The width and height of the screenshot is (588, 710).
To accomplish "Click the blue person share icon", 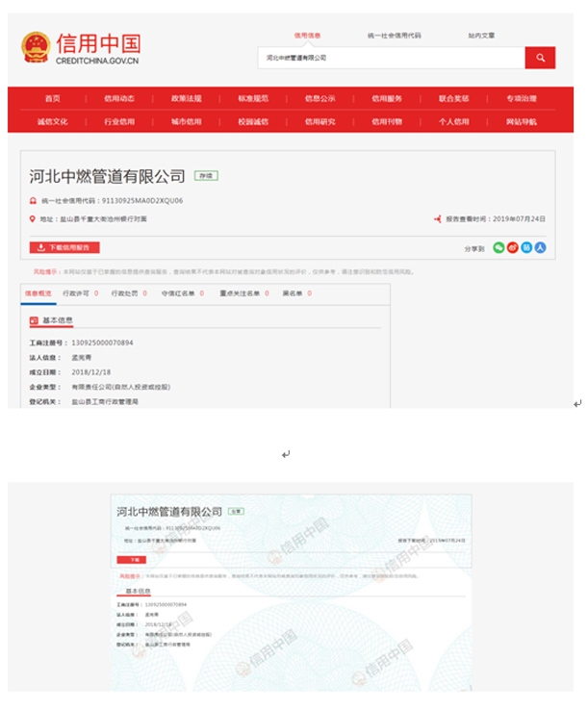I will pyautogui.click(x=540, y=247).
